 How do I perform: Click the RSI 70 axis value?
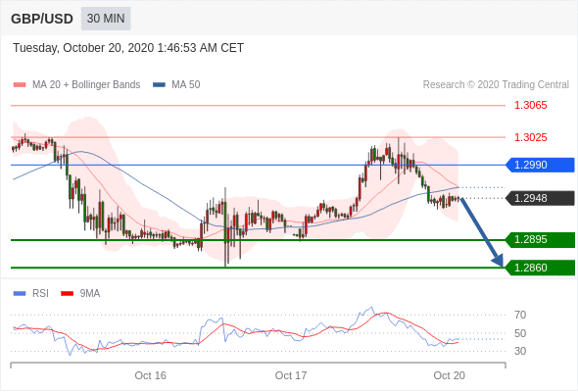520,315
